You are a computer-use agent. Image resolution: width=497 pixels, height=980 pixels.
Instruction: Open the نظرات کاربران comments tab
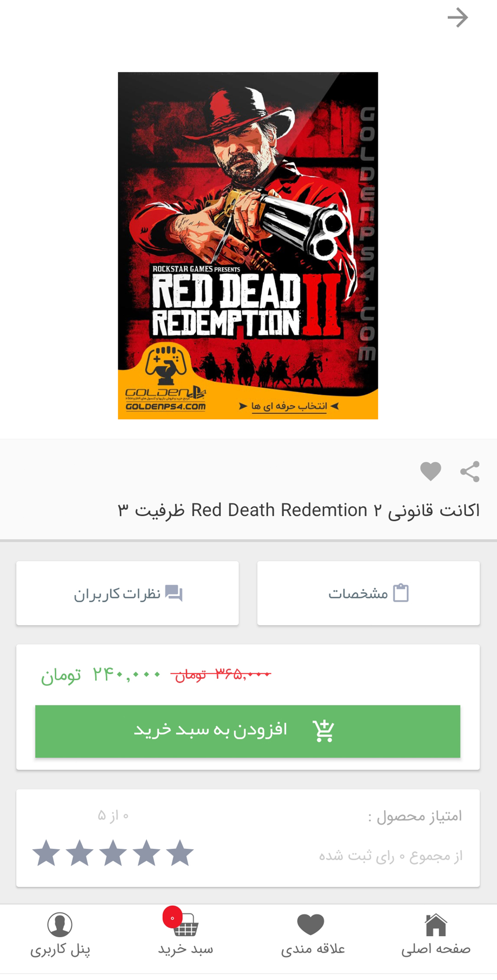tap(127, 593)
